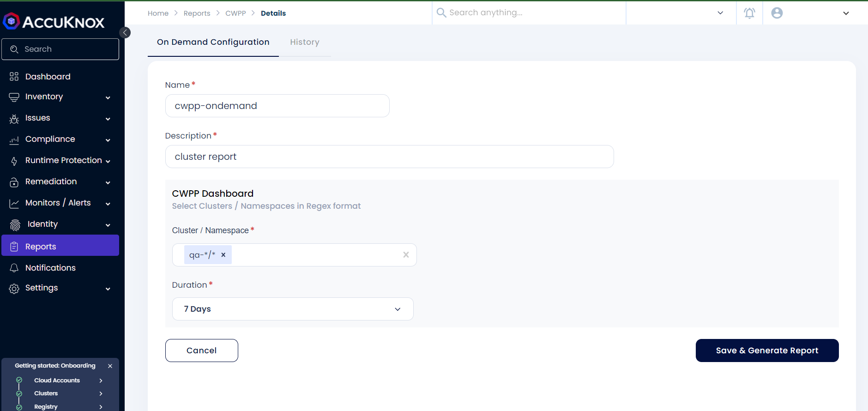Screen dimensions: 868x411
Task: Click the notification bell icon
Action: point(749,13)
